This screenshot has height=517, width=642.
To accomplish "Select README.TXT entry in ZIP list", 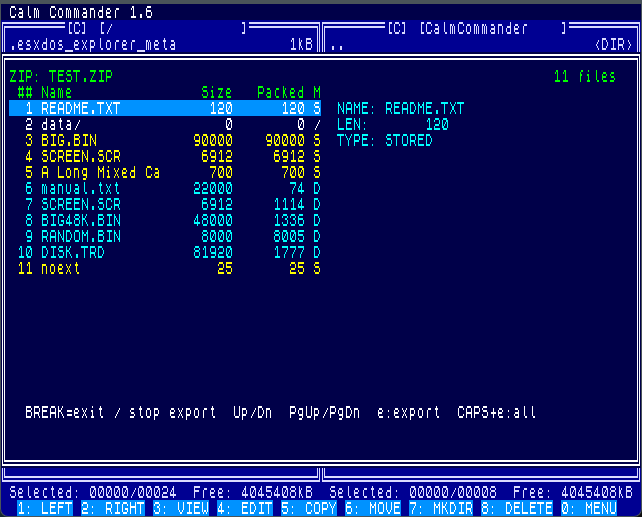I will [x=165, y=108].
